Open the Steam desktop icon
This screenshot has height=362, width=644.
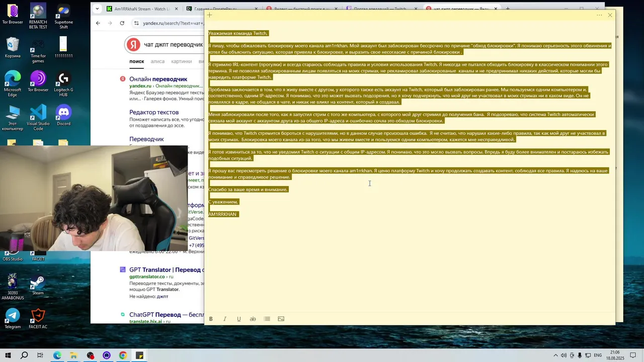coord(38,284)
